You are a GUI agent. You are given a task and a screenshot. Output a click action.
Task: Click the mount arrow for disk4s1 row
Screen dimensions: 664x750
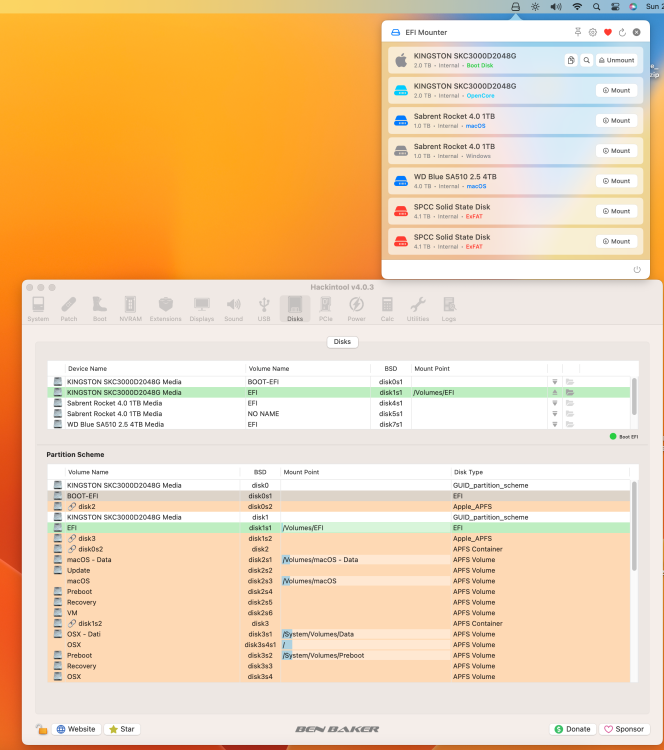(555, 403)
